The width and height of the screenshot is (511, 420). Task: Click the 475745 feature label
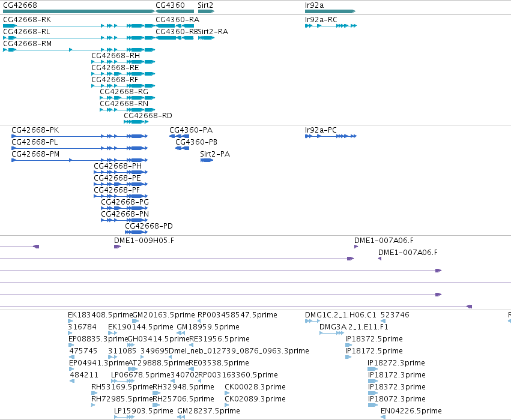tap(83, 351)
